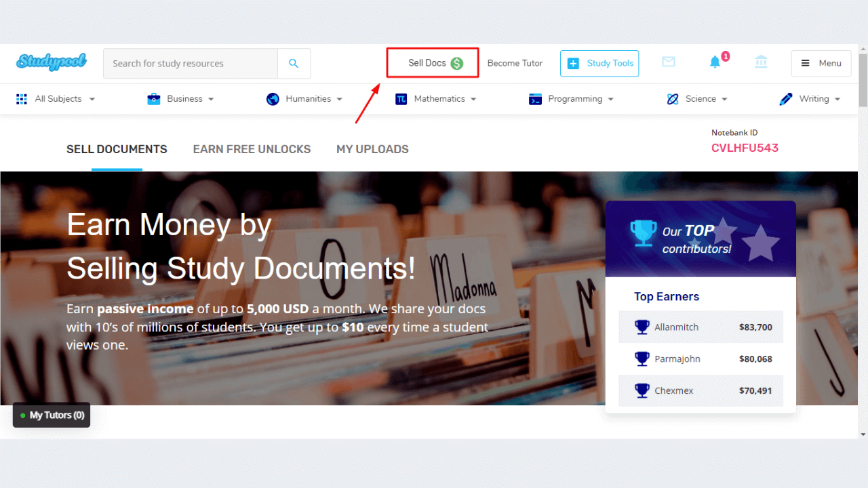Click the hamburger icon in Menu

(x=806, y=63)
